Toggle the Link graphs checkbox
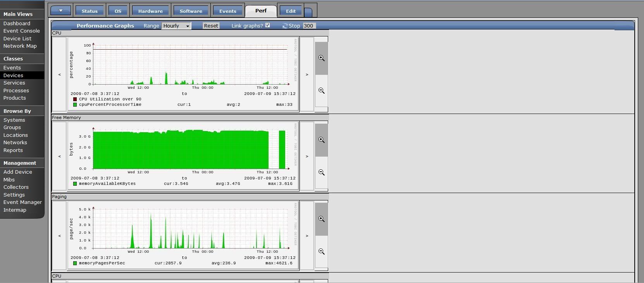 [x=267, y=25]
